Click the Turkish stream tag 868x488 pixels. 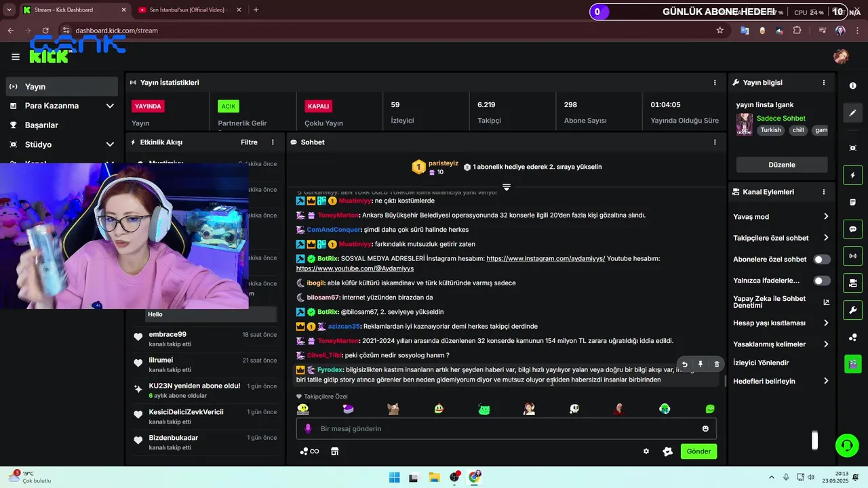pyautogui.click(x=770, y=130)
